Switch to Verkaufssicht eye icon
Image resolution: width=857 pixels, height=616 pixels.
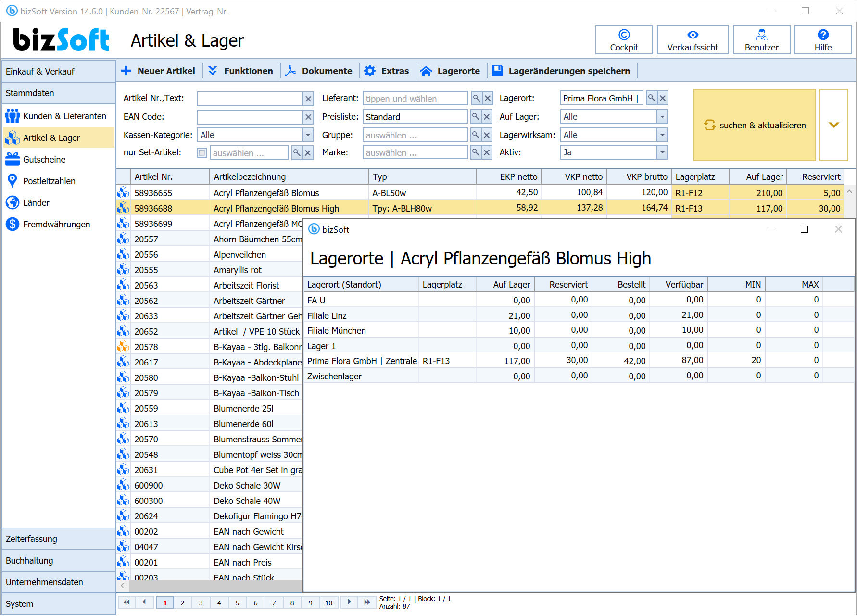point(693,40)
